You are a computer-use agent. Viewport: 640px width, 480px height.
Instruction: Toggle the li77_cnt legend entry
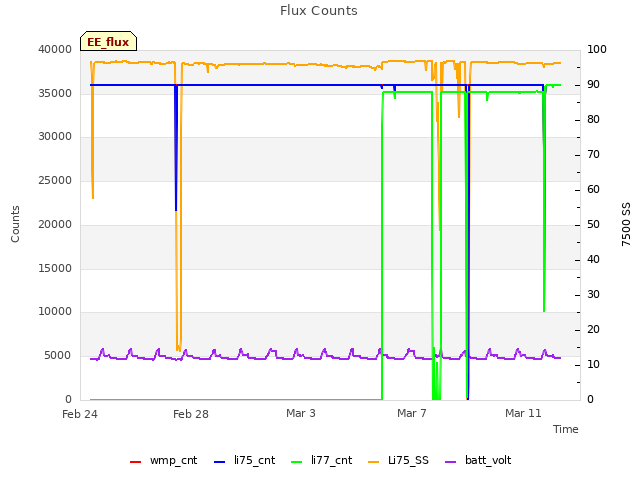click(x=322, y=460)
